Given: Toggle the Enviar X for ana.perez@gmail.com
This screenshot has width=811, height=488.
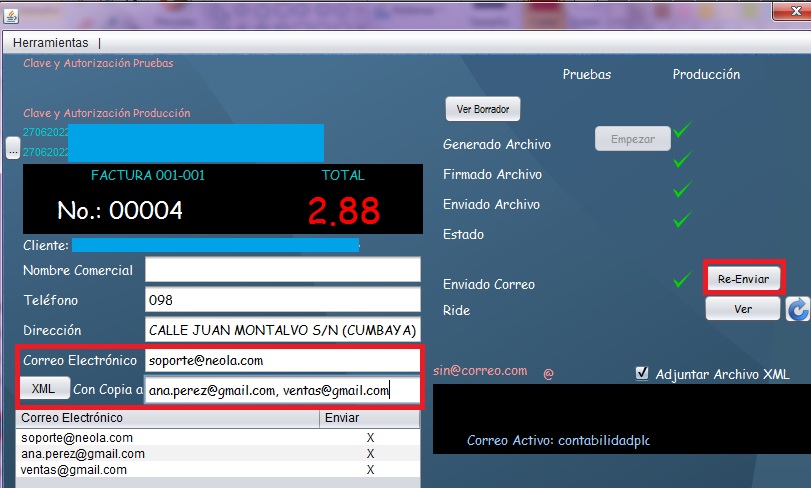Looking at the screenshot, I should point(370,454).
